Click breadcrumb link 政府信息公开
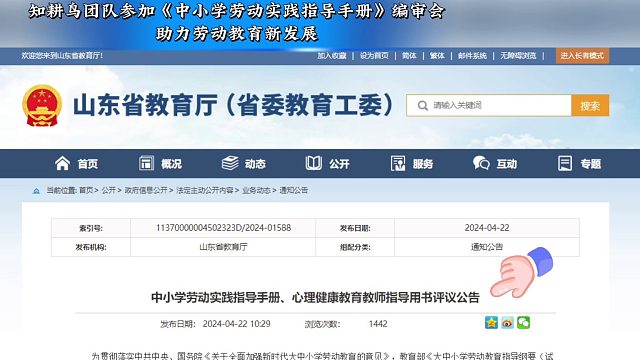 coord(146,191)
